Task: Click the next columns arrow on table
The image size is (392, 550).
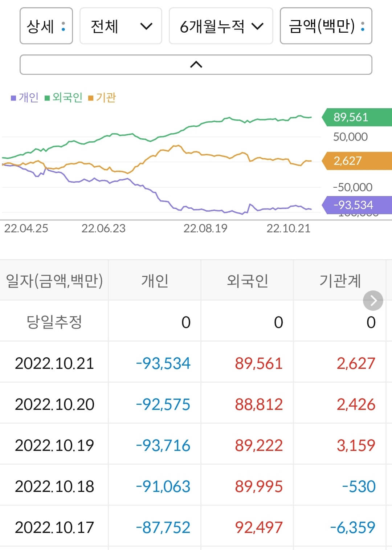Action: pos(373,301)
